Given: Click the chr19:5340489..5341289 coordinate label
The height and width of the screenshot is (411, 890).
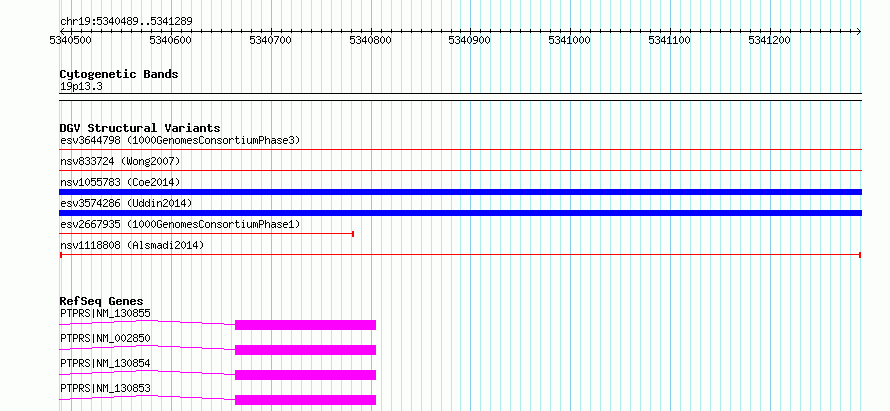Looking at the screenshot, I should coord(126,22).
